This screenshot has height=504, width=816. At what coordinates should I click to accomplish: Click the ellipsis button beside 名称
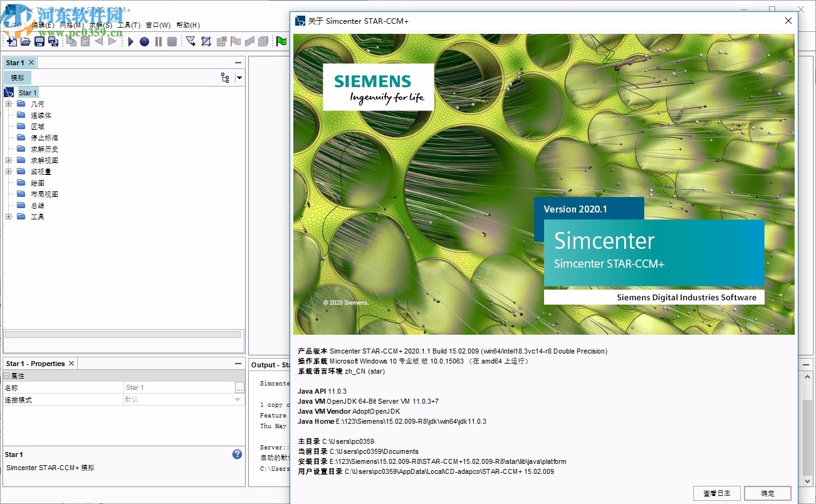click(x=239, y=388)
